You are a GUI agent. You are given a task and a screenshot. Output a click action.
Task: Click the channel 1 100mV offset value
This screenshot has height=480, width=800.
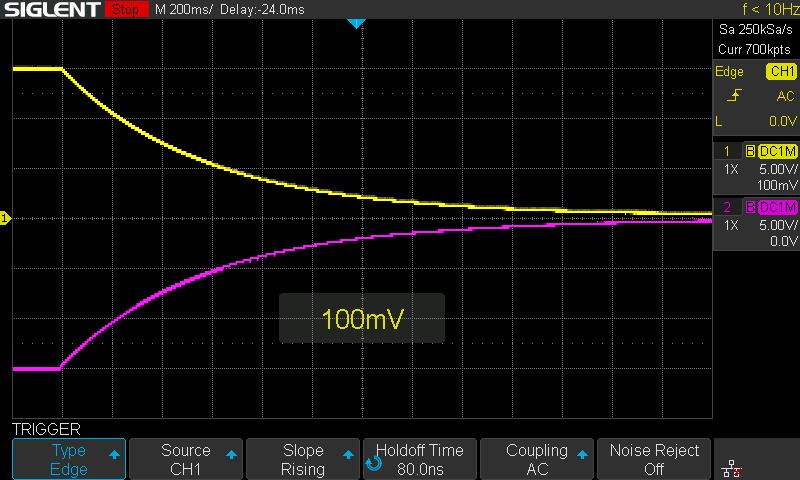[777, 185]
